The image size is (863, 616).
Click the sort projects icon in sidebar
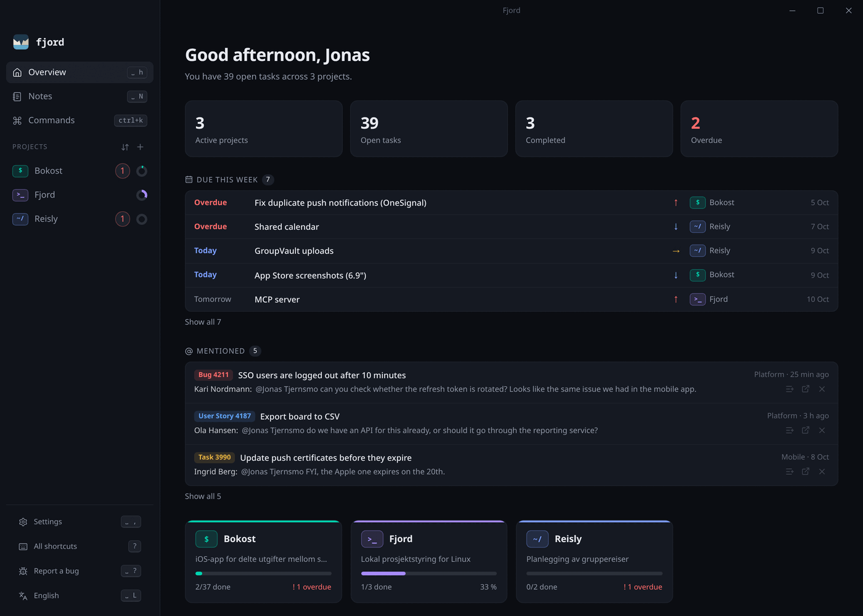[x=125, y=147]
